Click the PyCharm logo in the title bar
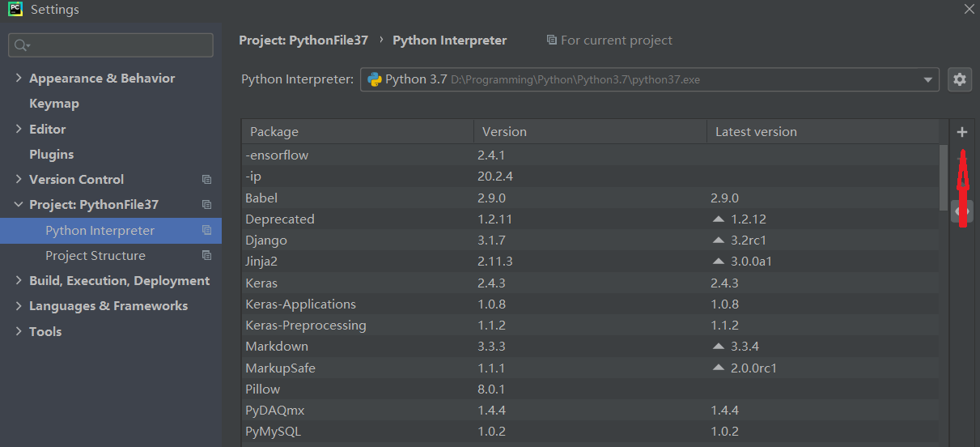 pyautogui.click(x=15, y=10)
